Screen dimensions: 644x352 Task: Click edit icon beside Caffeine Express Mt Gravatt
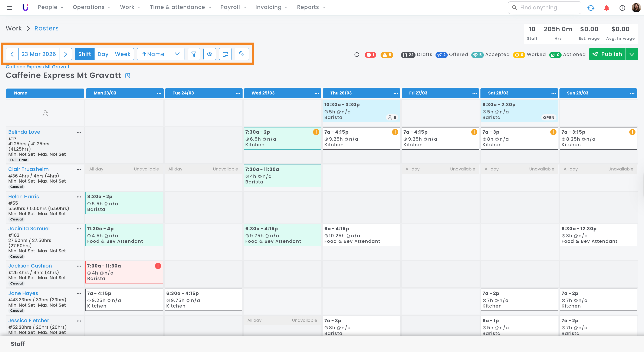point(128,76)
